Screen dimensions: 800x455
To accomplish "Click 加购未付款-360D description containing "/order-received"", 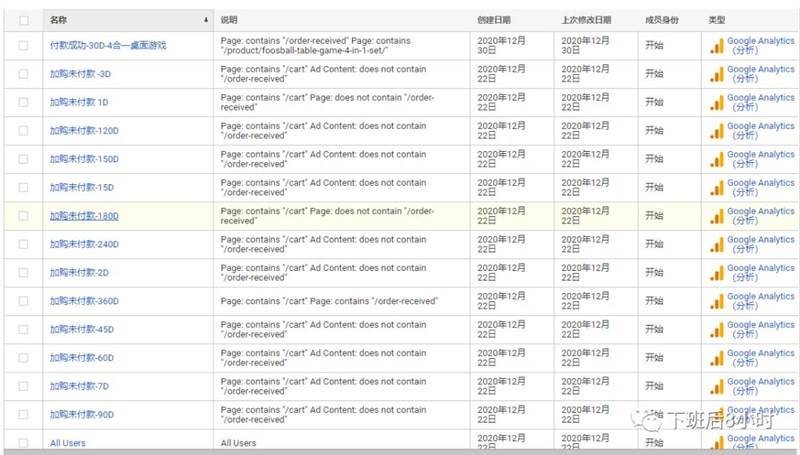I will coord(329,301).
